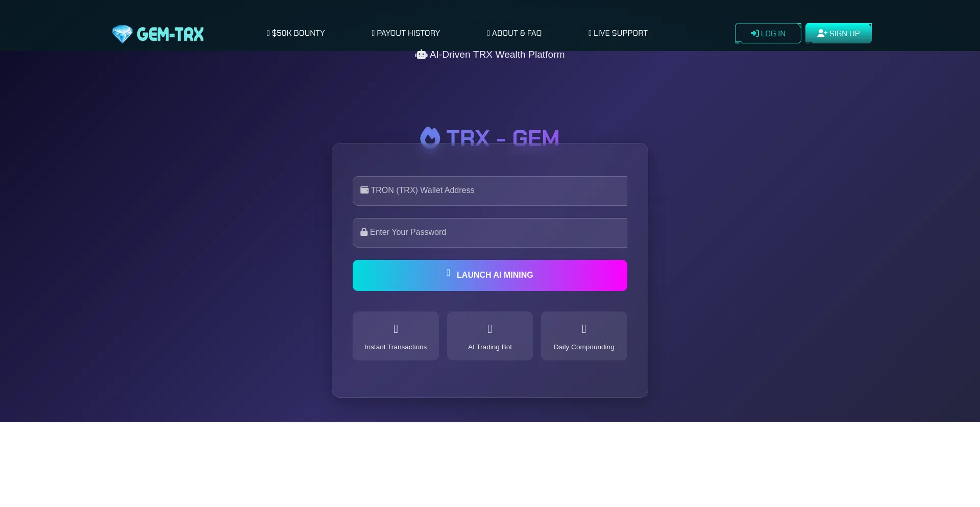Click the AI Trading Bot card icon
Viewport: 980px width, 507px height.
click(x=489, y=329)
